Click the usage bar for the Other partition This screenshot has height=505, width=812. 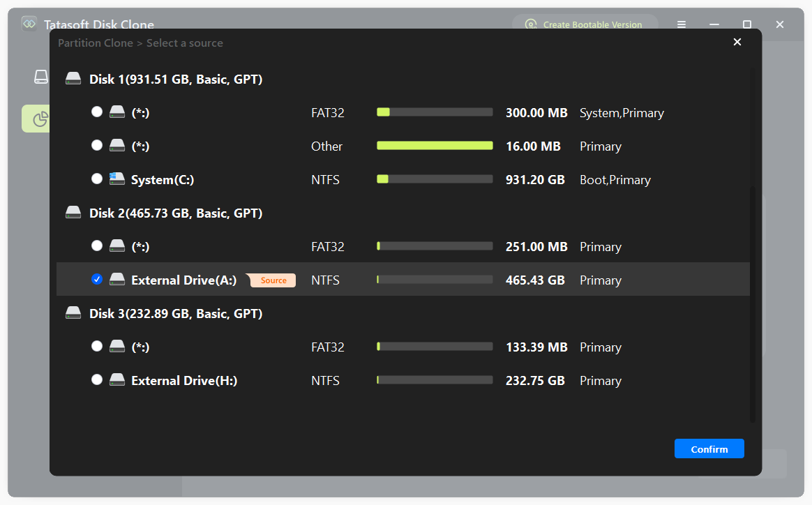pos(434,145)
